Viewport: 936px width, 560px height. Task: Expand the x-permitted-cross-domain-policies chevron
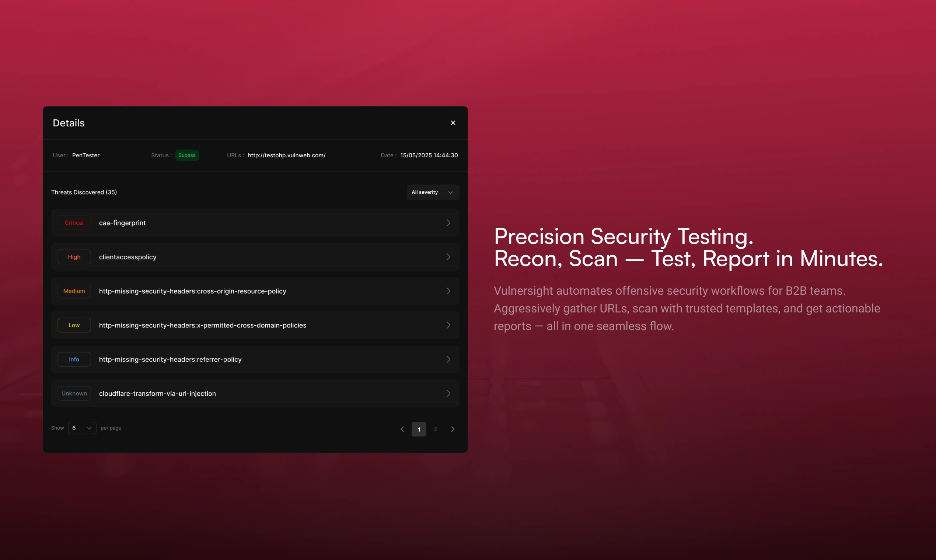[448, 325]
